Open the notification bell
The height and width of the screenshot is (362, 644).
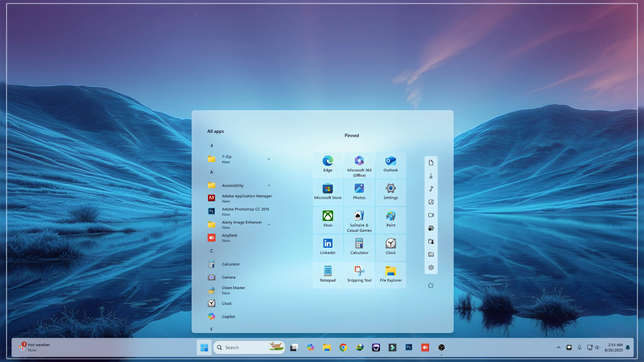[x=628, y=347]
